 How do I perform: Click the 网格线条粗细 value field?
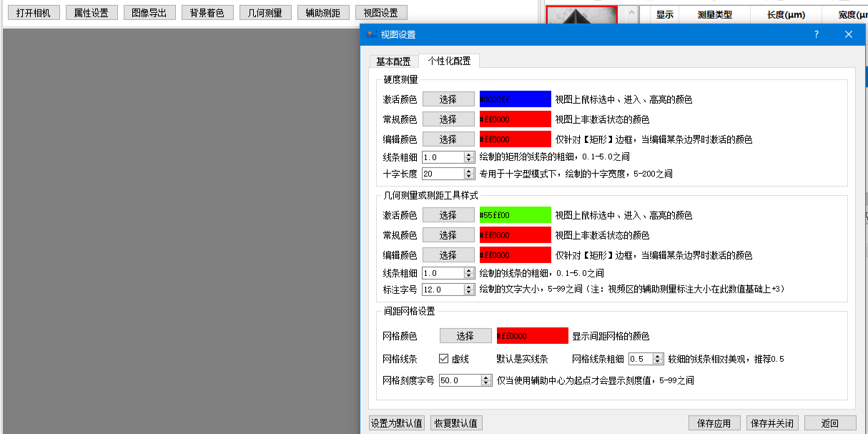pyautogui.click(x=641, y=359)
